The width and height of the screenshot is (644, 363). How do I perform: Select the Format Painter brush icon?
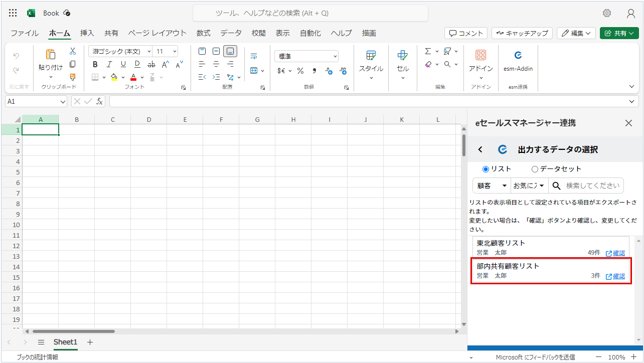[73, 77]
